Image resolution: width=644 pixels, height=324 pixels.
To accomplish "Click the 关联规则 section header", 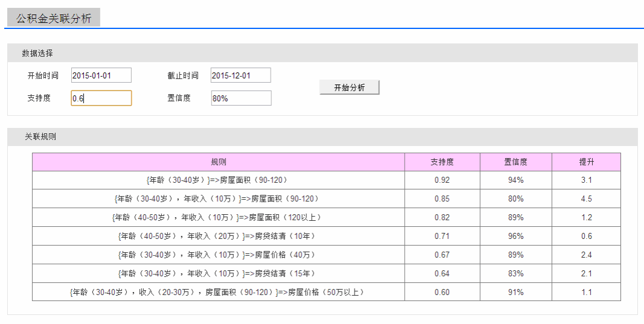I will [40, 137].
